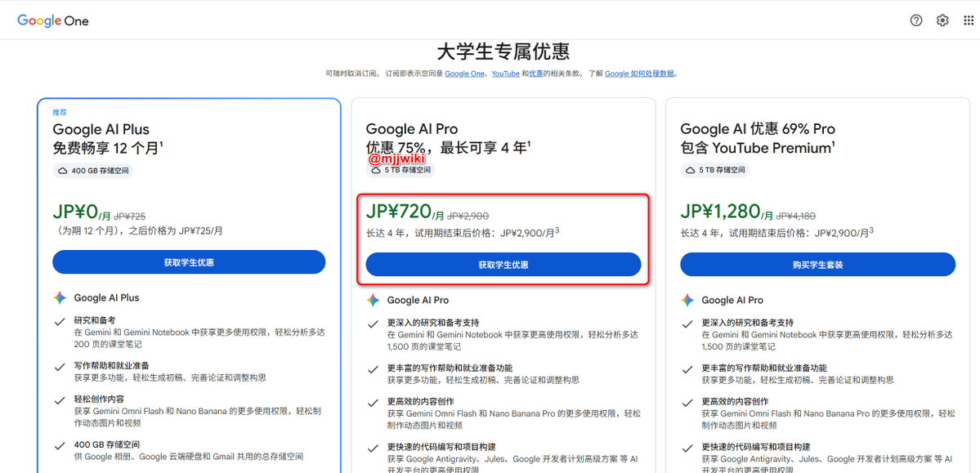This screenshot has height=473, width=980.
Task: Click the 5 TB 存储空间 chip in YouTube Premium card
Action: pos(715,170)
